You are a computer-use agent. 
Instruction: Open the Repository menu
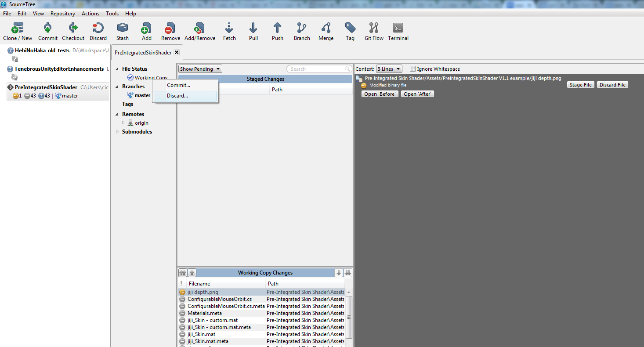click(x=62, y=14)
